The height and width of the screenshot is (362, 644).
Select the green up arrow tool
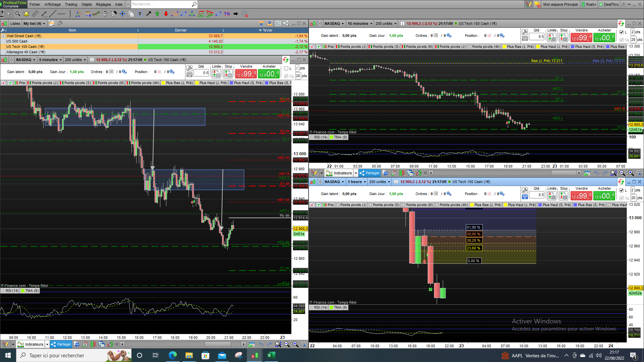157,14
